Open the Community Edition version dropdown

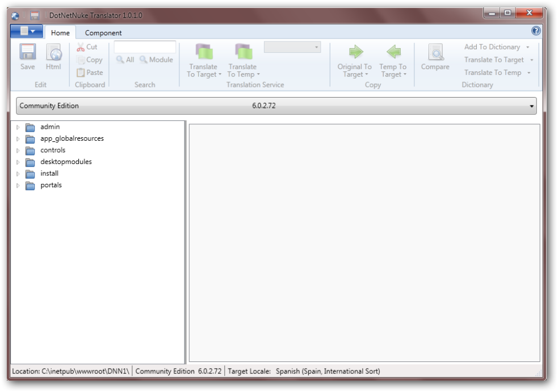tap(276, 106)
